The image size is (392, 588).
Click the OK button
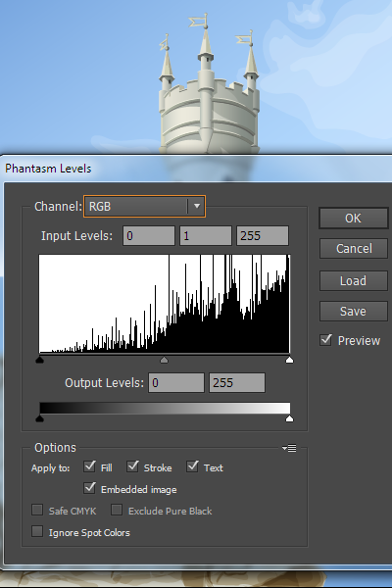[354, 219]
